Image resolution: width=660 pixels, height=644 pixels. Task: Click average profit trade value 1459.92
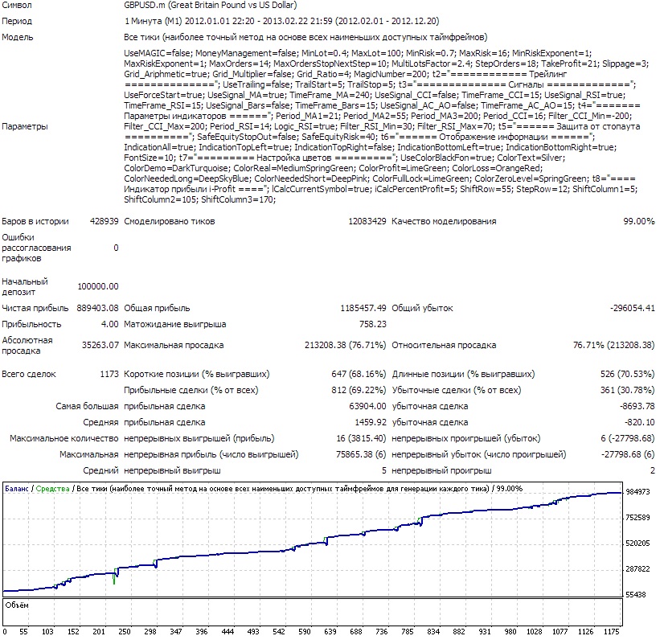tap(371, 422)
